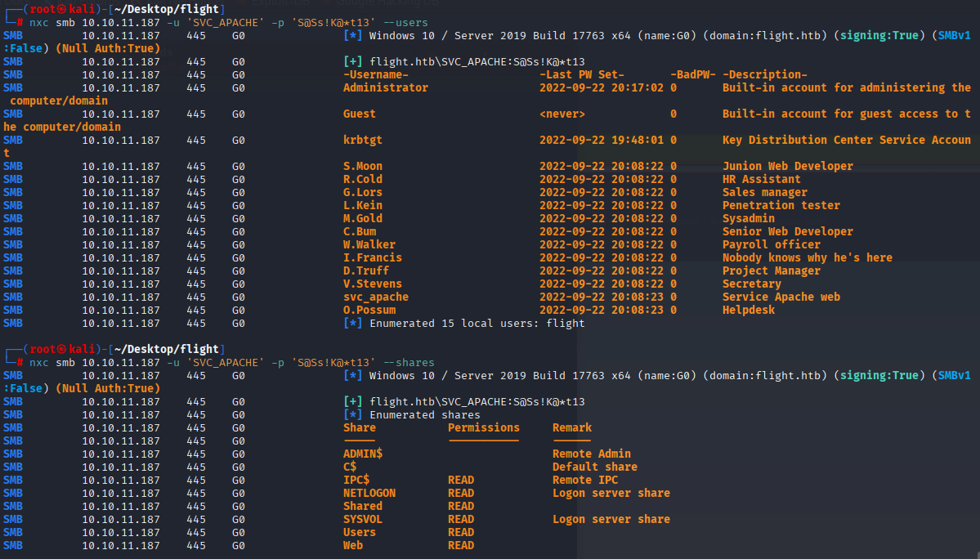This screenshot has height=559, width=980.
Task: Click the 'Sysadmin' description
Action: (x=749, y=219)
